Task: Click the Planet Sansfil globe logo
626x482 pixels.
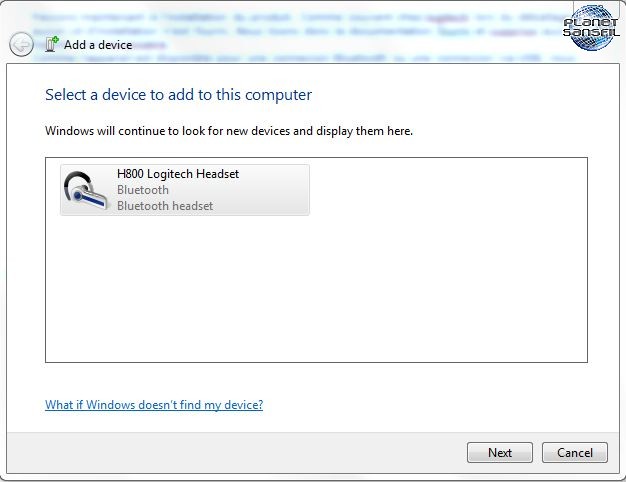Action: click(x=591, y=28)
